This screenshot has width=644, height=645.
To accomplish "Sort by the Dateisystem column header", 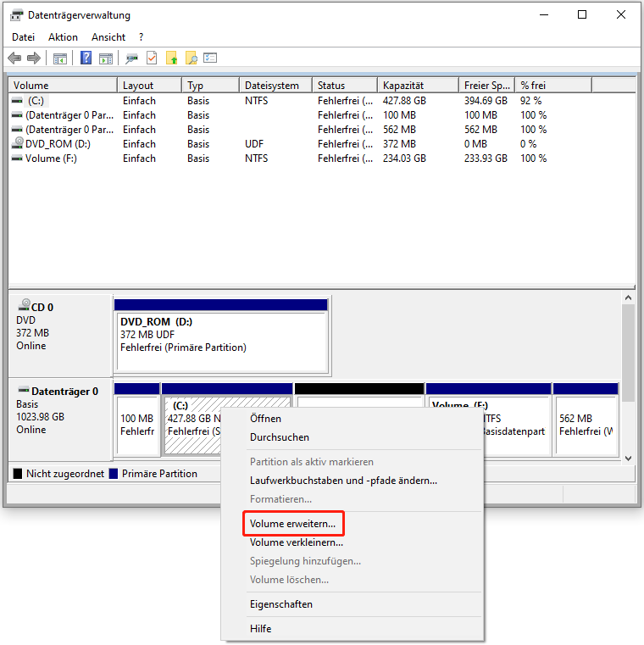I will point(276,85).
